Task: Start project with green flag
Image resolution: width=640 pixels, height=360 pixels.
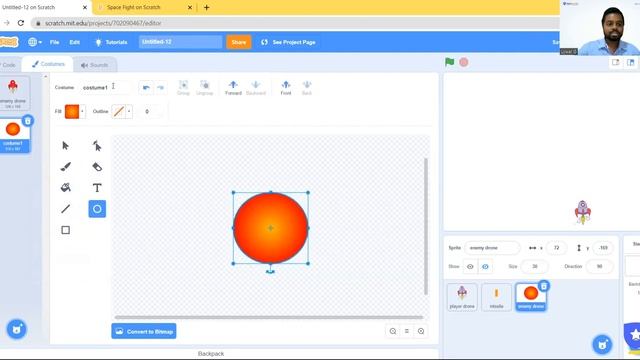Action: tap(449, 62)
